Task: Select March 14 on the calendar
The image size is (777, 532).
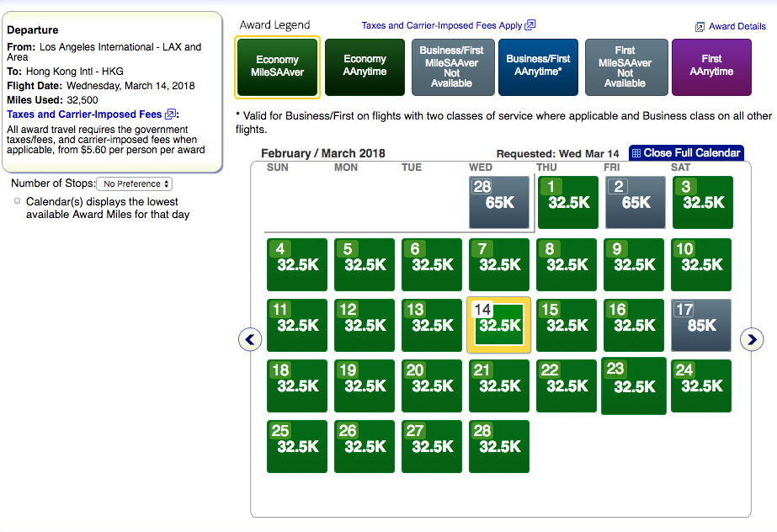Action: pyautogui.click(x=499, y=325)
